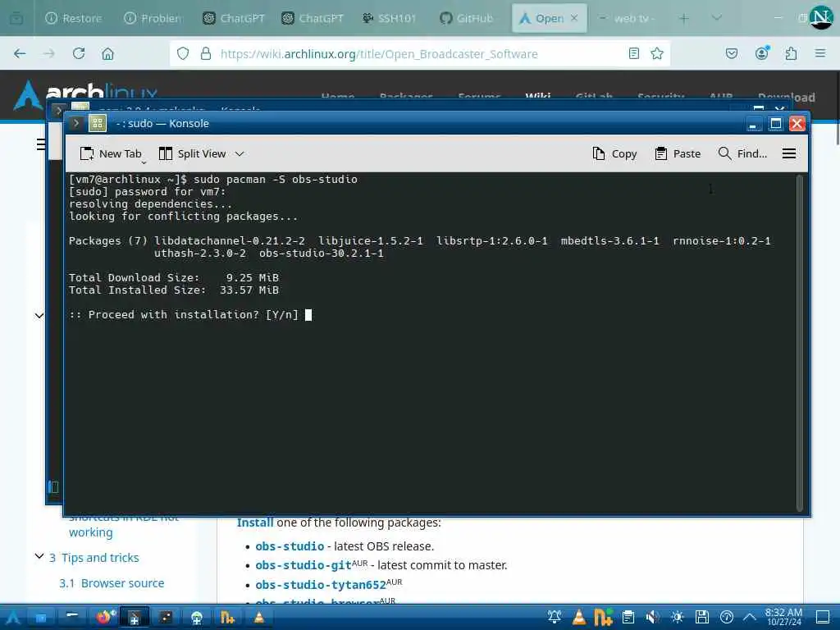Show desktop from the taskbar corner
The width and height of the screenshot is (840, 630).
point(823,617)
